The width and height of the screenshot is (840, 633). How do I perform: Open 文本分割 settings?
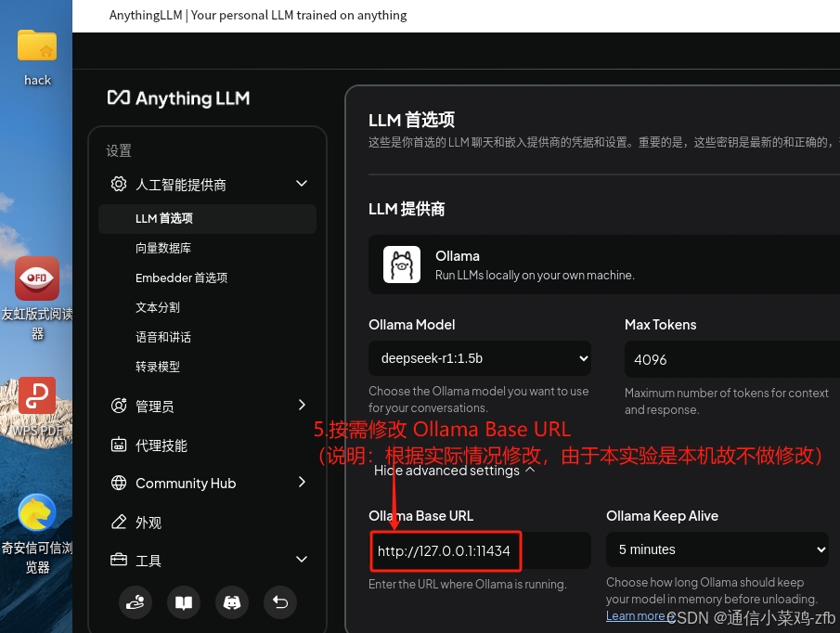pyautogui.click(x=158, y=307)
